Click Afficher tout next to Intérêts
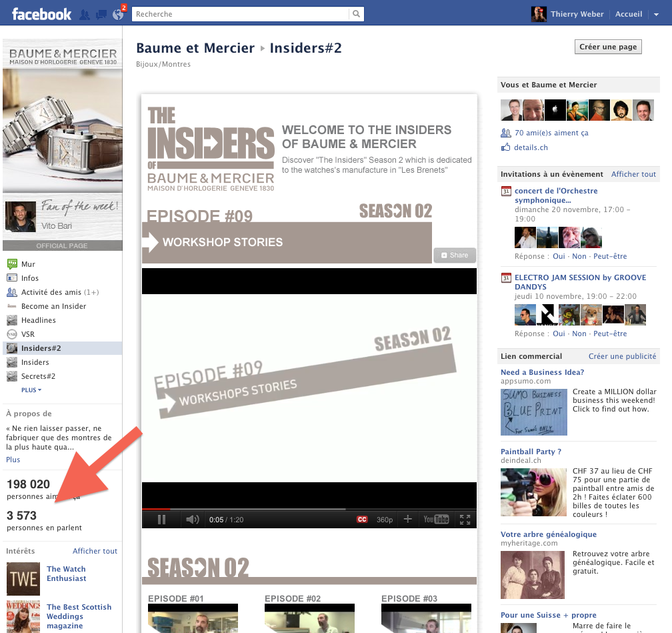This screenshot has height=633, width=672. [x=95, y=551]
